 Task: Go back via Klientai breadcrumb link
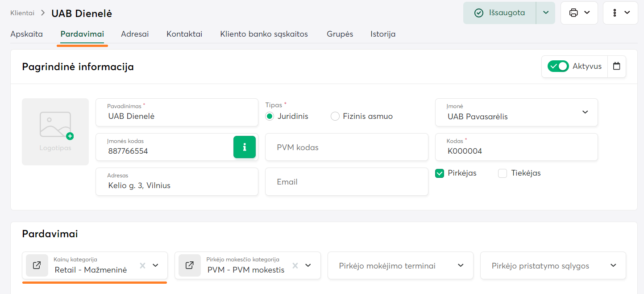point(22,13)
